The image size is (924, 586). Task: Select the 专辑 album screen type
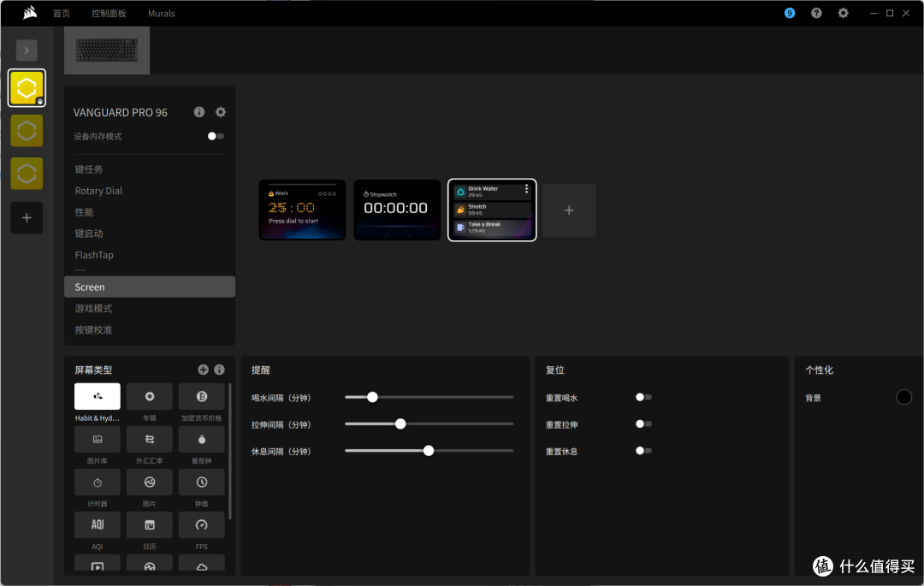click(x=150, y=396)
